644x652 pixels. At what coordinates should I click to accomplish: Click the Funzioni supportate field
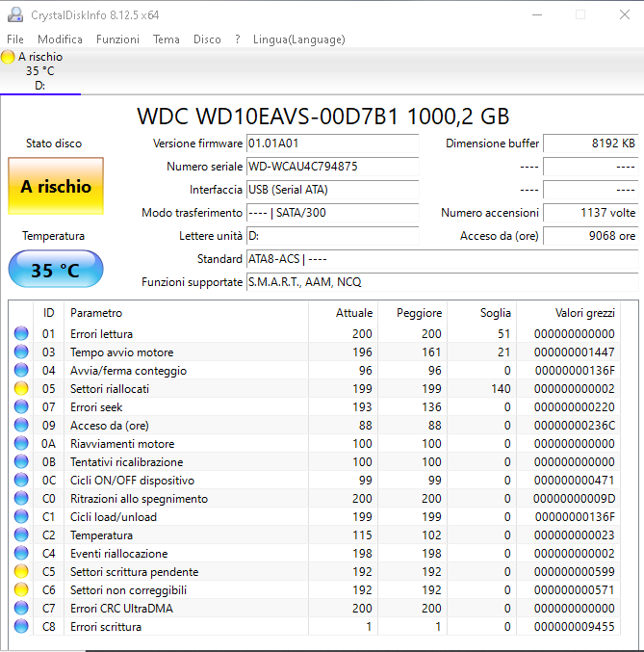[443, 282]
